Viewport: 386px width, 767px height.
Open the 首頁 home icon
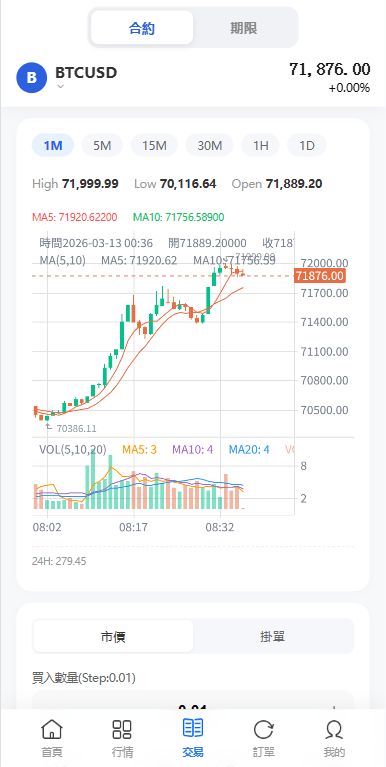pos(51,729)
